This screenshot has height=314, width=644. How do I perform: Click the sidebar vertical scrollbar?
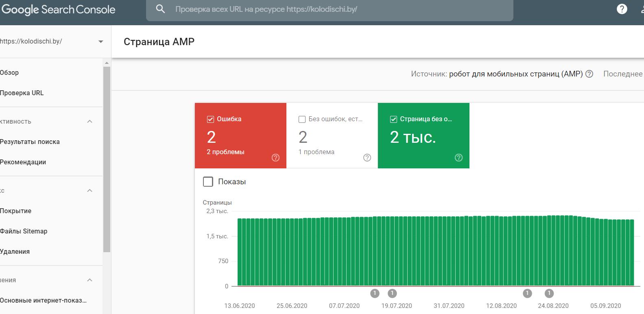(x=107, y=159)
